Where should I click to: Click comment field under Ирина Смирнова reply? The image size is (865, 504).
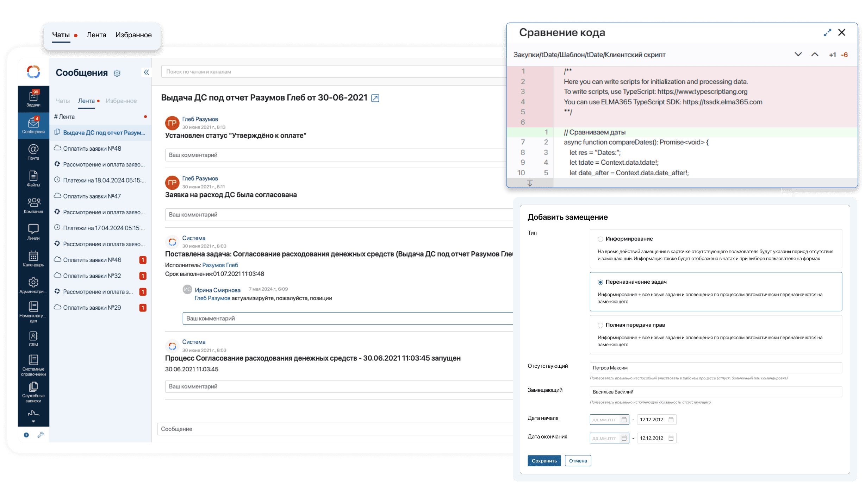click(x=348, y=319)
